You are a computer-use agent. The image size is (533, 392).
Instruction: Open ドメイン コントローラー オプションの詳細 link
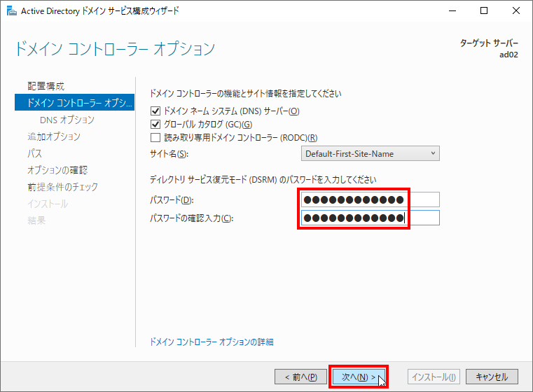tap(212, 342)
